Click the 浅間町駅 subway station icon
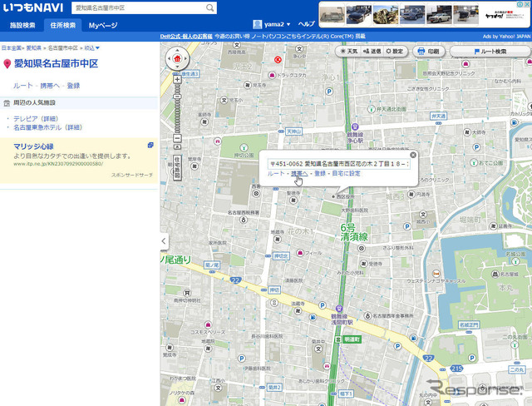The image size is (532, 406). (338, 309)
